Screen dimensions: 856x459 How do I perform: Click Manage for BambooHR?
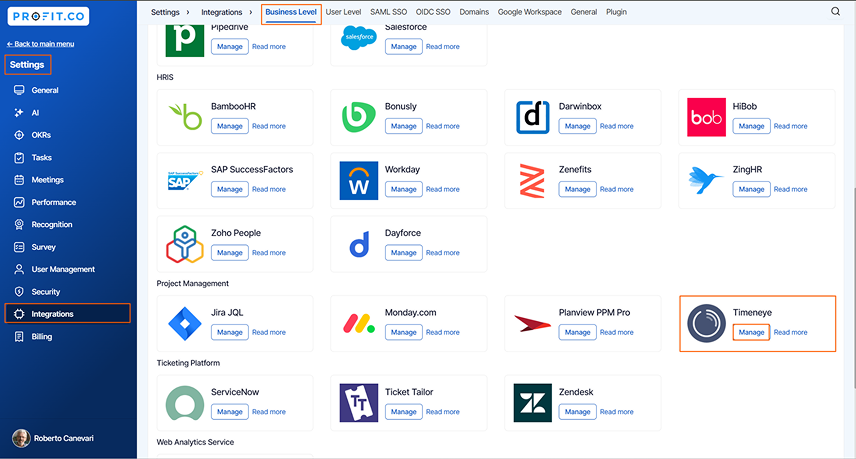[x=230, y=126]
